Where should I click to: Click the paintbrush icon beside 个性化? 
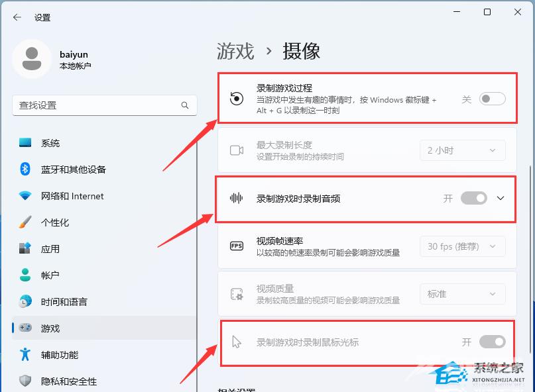(25, 222)
